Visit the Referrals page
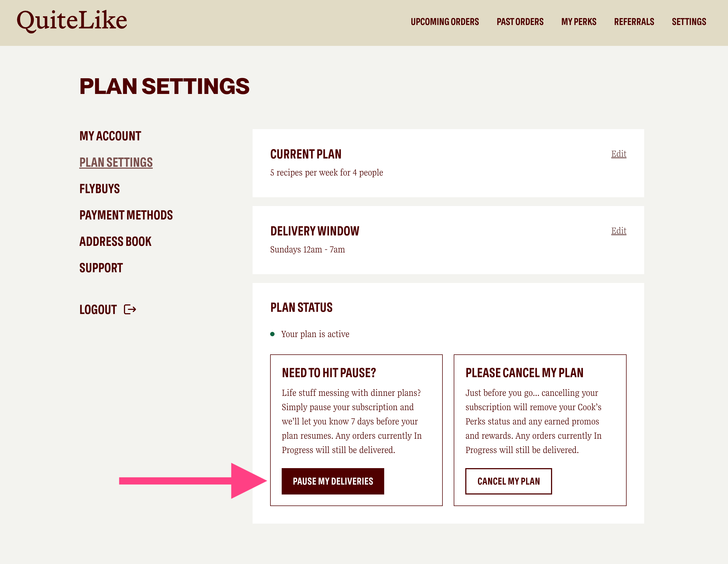This screenshot has height=564, width=728. 634,22
